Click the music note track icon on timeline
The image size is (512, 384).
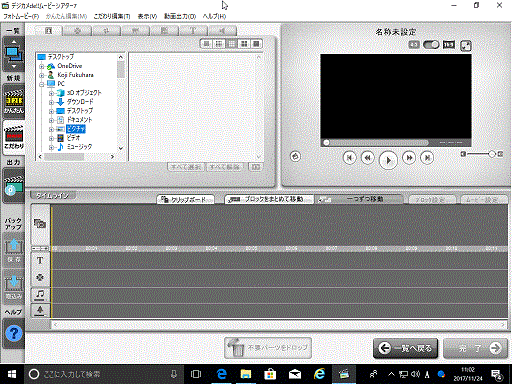[x=40, y=294]
